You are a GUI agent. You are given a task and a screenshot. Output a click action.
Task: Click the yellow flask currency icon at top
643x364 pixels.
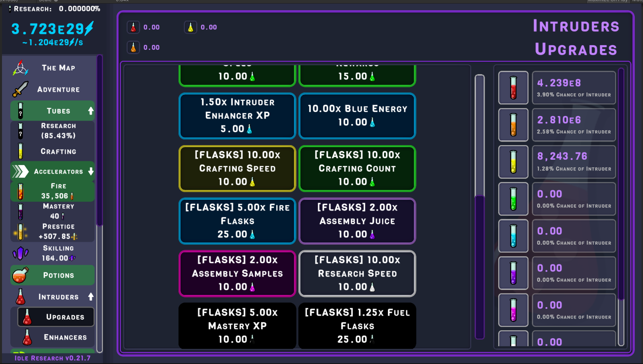point(190,27)
